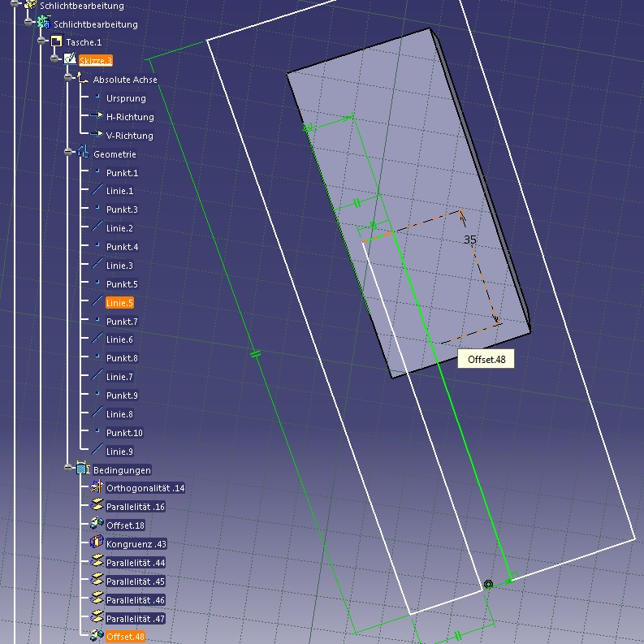Click the Absolute Achse axis icon

pos(83,78)
